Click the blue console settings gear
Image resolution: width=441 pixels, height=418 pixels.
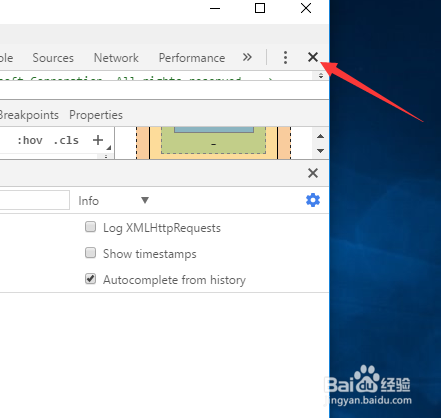pos(313,200)
